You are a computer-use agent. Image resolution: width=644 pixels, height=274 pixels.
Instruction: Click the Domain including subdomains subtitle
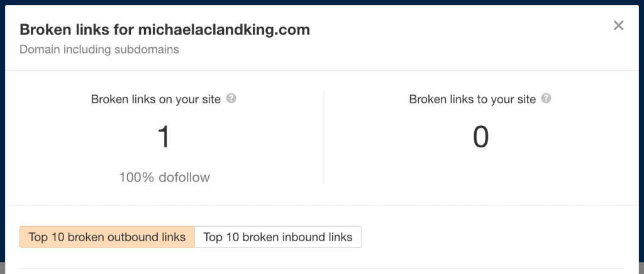point(99,49)
